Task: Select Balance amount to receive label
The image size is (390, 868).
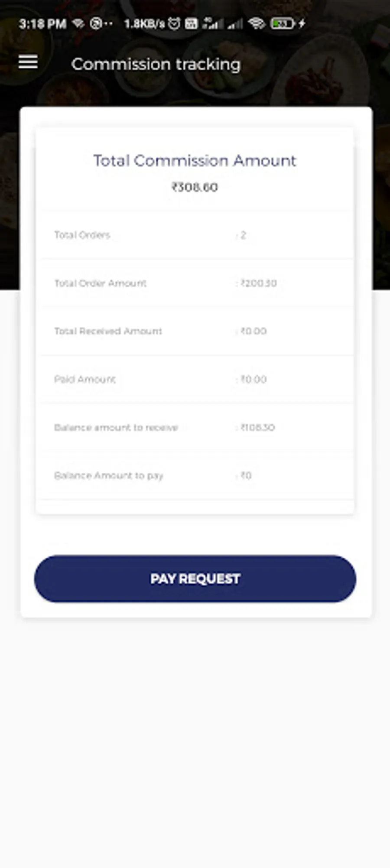Action: 116,427
